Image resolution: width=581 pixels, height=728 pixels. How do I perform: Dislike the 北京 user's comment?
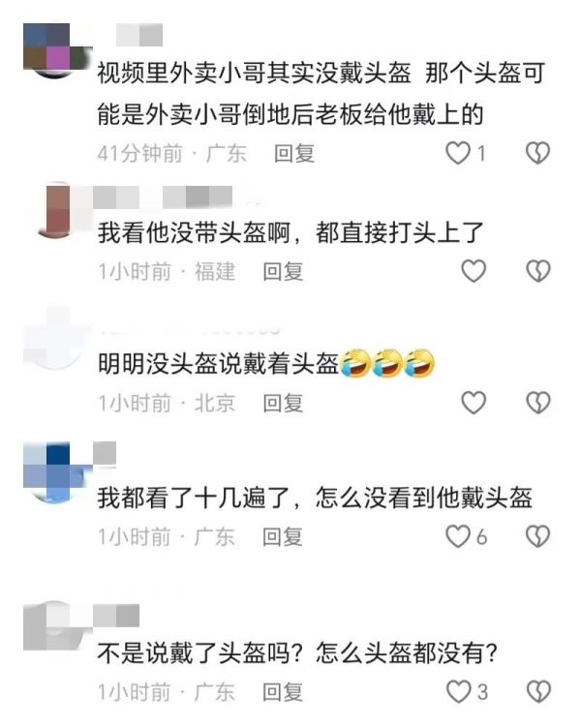click(x=538, y=403)
